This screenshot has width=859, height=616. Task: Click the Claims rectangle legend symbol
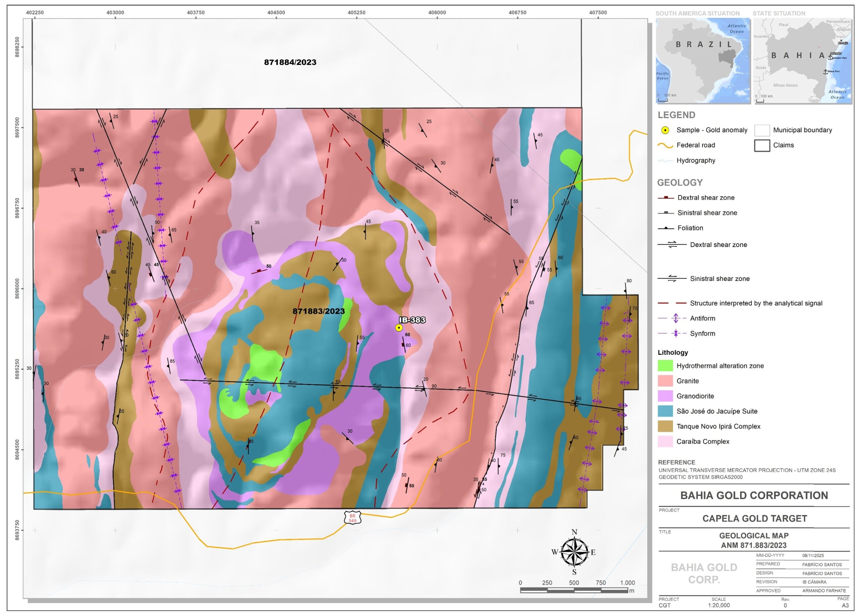762,145
